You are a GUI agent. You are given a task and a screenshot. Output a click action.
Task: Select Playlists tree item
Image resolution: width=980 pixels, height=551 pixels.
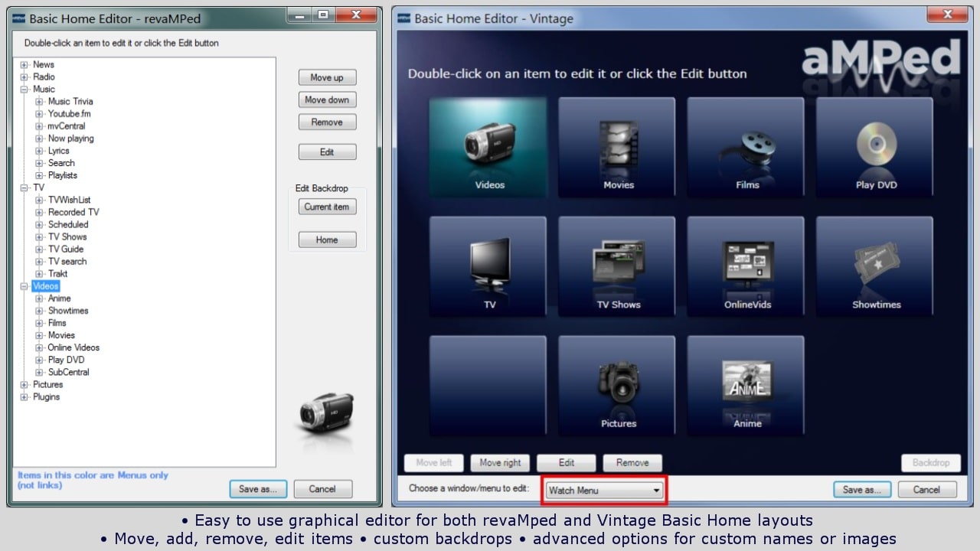click(62, 175)
